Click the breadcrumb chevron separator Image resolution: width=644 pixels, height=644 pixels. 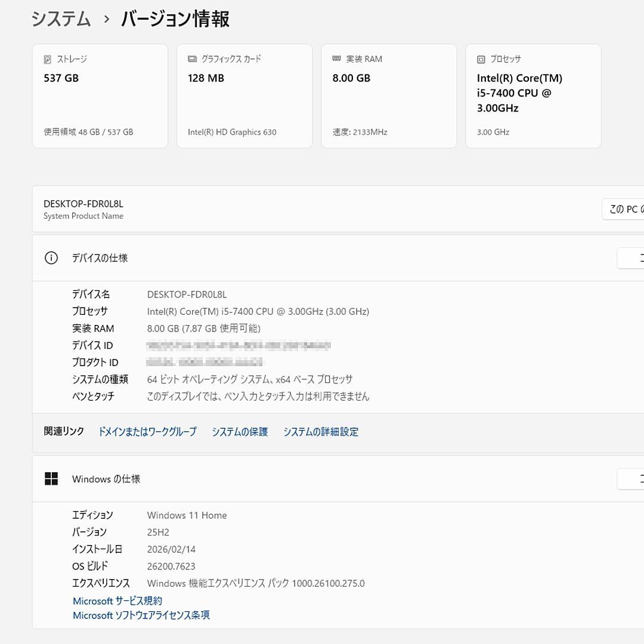tap(107, 19)
